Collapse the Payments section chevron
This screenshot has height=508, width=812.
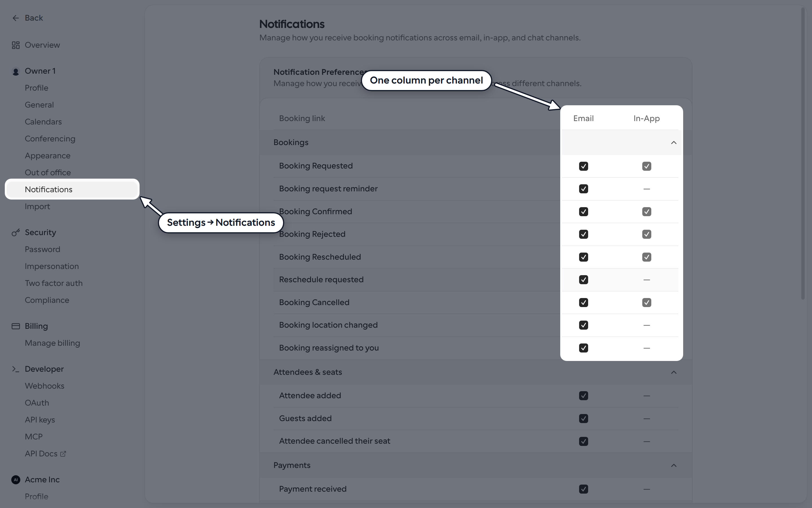[x=673, y=465]
